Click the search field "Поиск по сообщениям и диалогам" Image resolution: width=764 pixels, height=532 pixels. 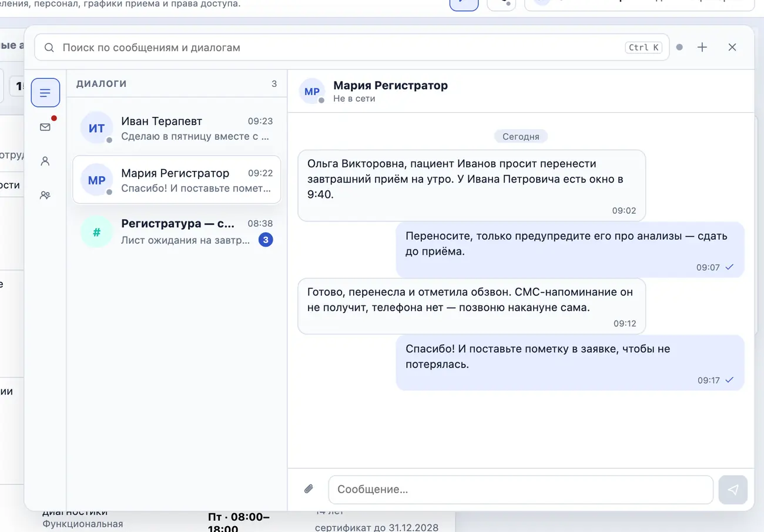(351, 48)
